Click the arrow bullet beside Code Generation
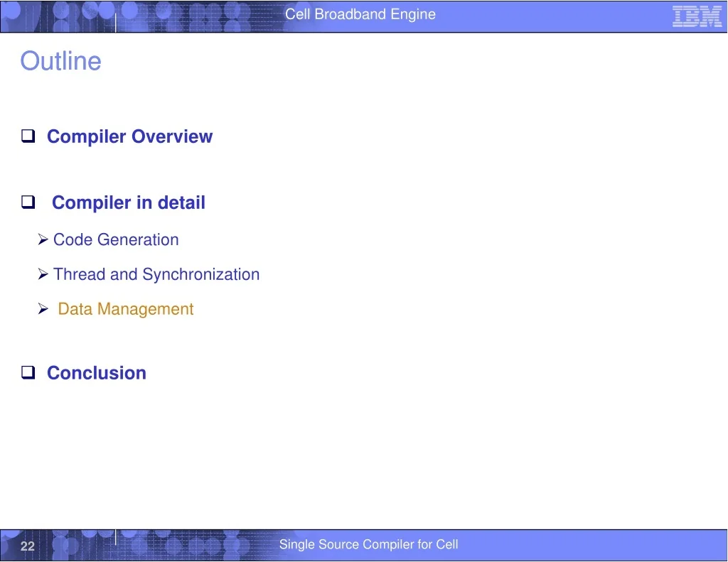Image resolution: width=728 pixels, height=562 pixels. [43, 239]
